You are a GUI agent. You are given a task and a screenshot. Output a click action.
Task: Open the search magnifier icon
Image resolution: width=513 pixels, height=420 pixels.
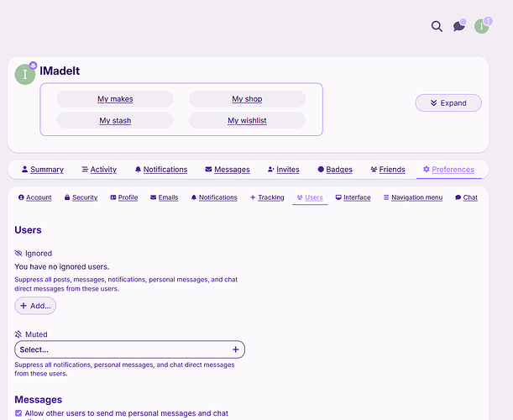point(437,26)
